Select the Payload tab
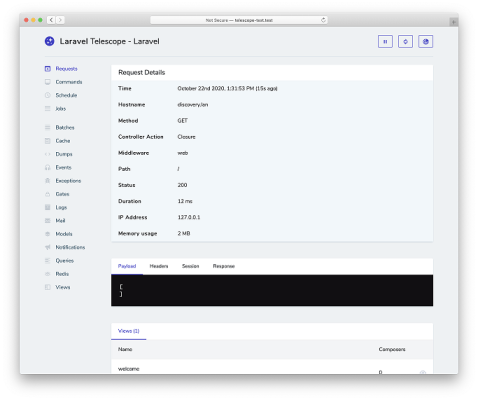This screenshot has height=400, width=478. pyautogui.click(x=127, y=266)
